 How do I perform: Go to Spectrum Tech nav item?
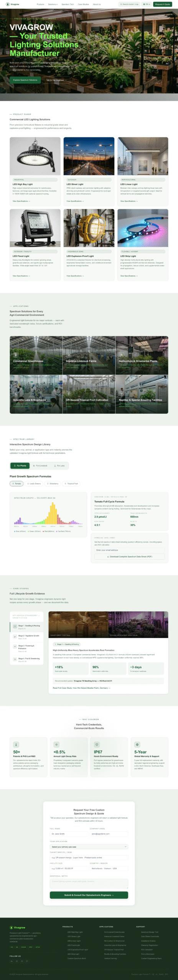pos(68,4)
